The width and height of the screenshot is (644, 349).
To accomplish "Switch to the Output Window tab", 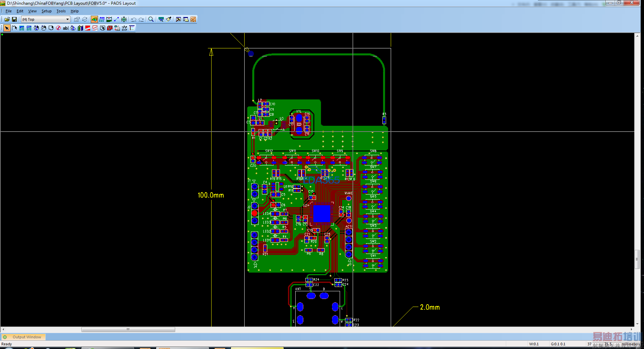I will [x=27, y=337].
